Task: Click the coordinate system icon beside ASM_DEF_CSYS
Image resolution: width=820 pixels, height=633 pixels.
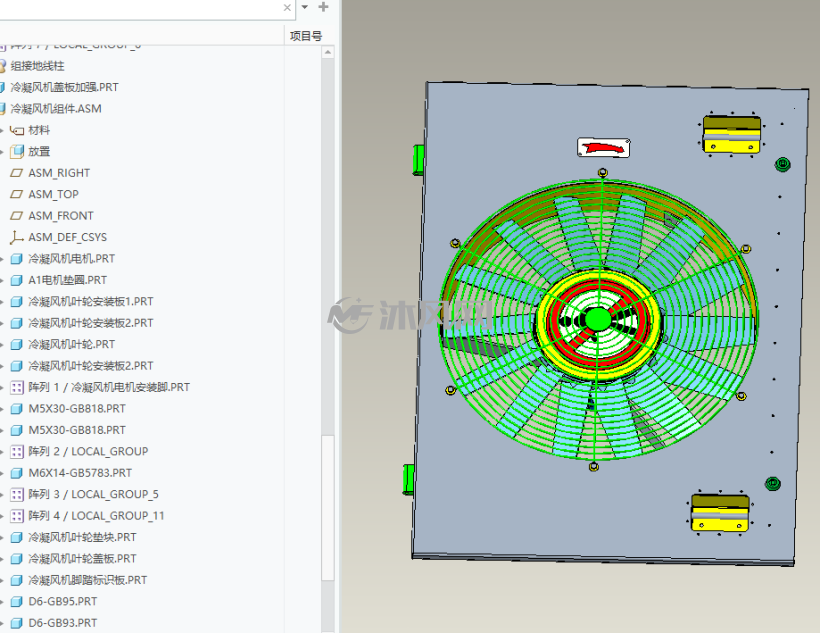Action: (x=17, y=237)
